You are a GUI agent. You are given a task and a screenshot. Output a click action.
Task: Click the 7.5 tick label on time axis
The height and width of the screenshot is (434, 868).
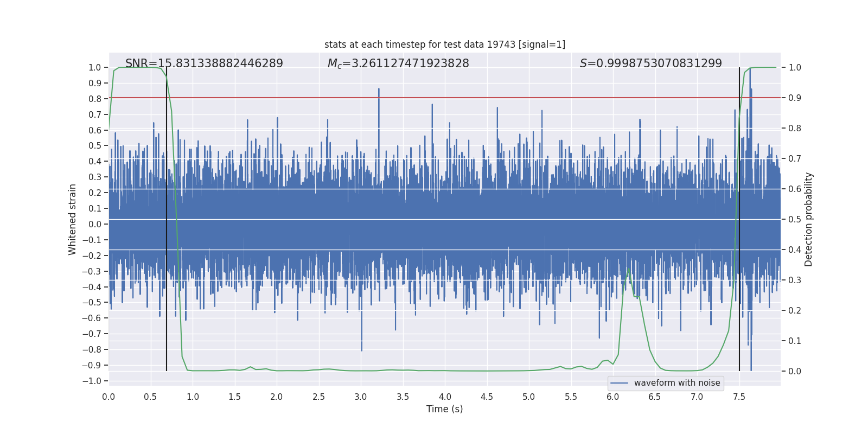point(739,397)
